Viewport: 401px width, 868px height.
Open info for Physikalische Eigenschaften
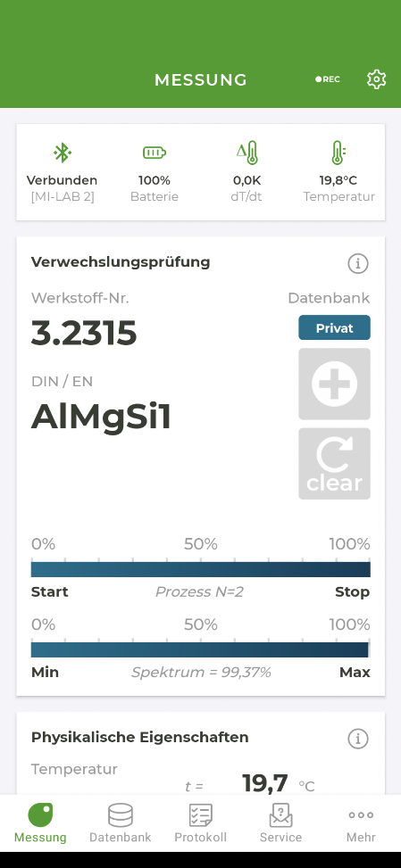(x=358, y=738)
